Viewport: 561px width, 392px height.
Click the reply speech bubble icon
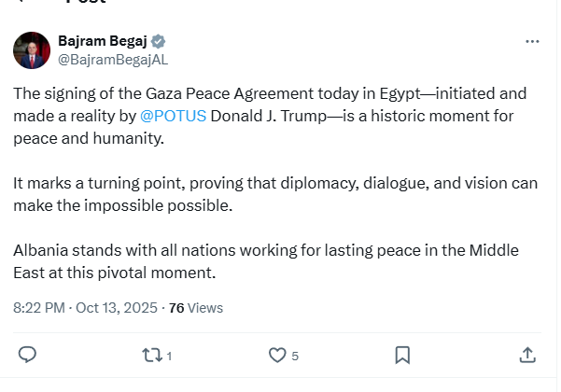point(28,355)
